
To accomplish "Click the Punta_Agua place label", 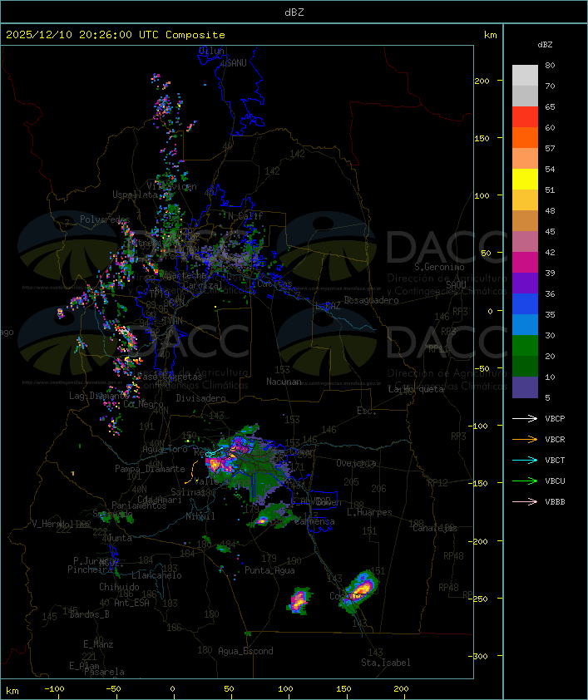I will (269, 570).
